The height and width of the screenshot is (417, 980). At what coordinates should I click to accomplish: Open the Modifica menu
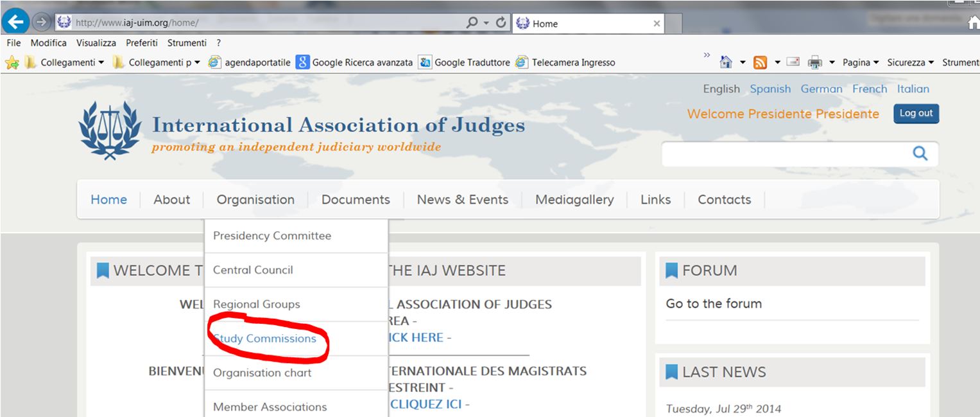point(49,43)
